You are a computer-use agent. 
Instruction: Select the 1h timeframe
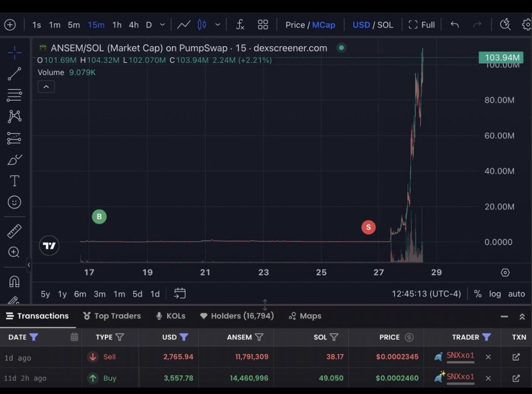[117, 25]
